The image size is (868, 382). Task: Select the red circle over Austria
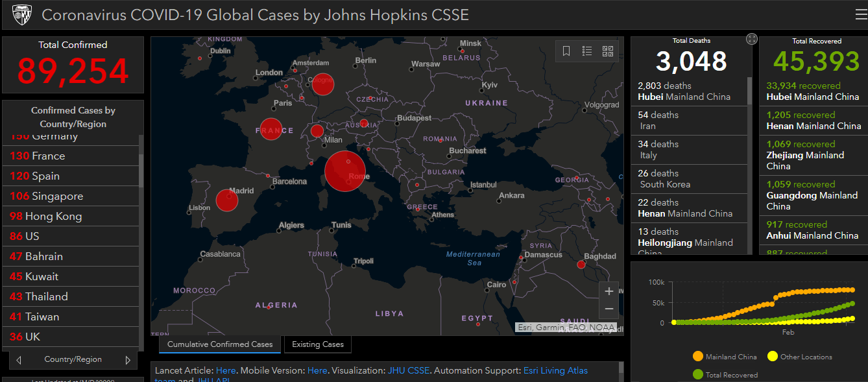coord(364,123)
